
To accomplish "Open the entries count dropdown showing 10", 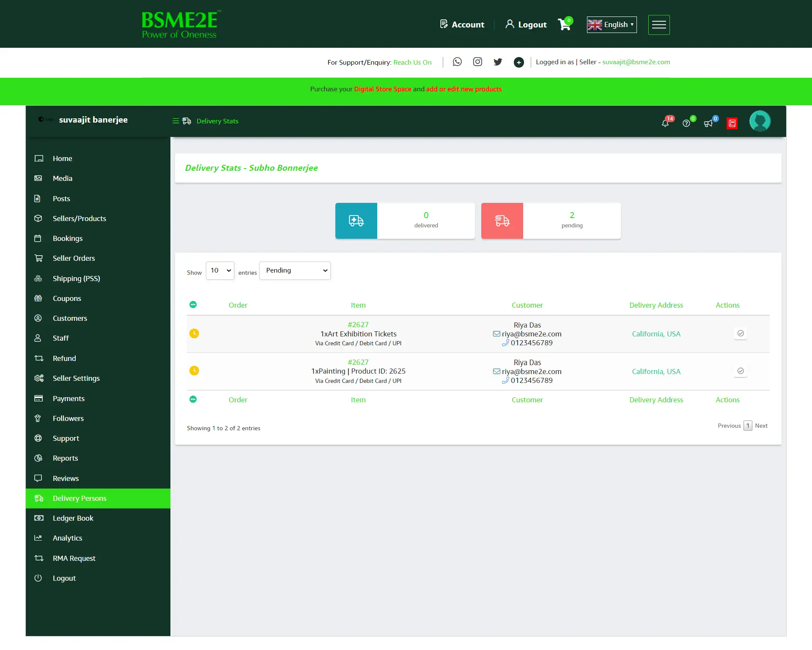I will coord(220,270).
